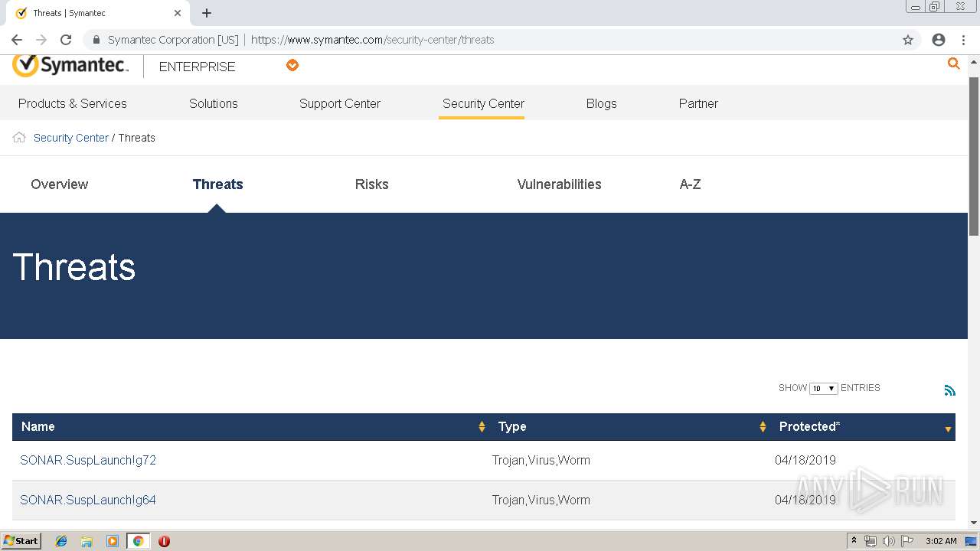Image resolution: width=980 pixels, height=551 pixels.
Task: Click the page vertical scrollbar thumb
Action: click(x=974, y=156)
